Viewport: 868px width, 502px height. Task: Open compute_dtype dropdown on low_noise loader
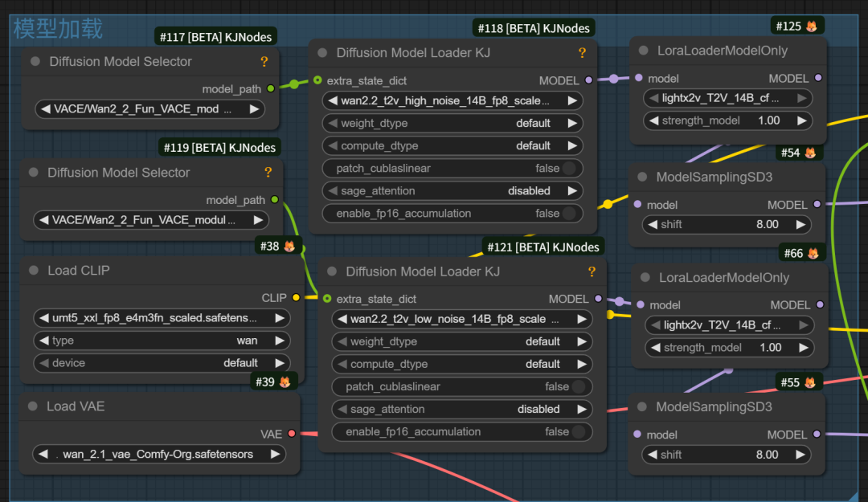tap(461, 364)
